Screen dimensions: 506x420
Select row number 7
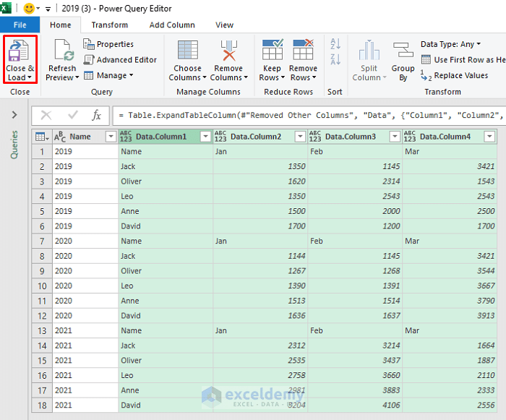(42, 241)
